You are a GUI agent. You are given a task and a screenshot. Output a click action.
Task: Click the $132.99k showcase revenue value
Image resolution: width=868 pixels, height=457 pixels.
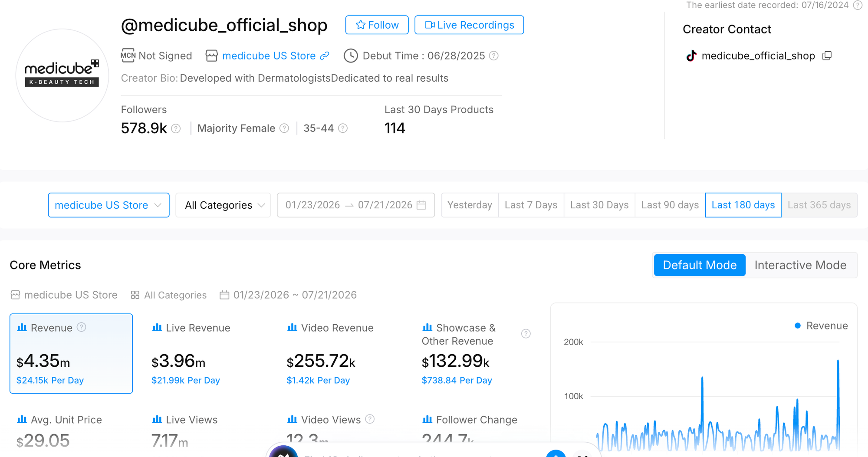coord(456,361)
